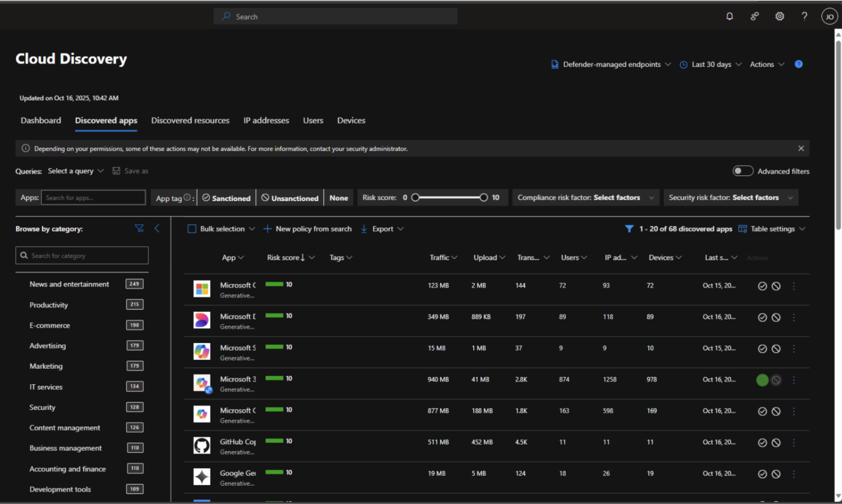The height and width of the screenshot is (504, 842).
Task: Click the Search for category field
Action: coord(82,256)
